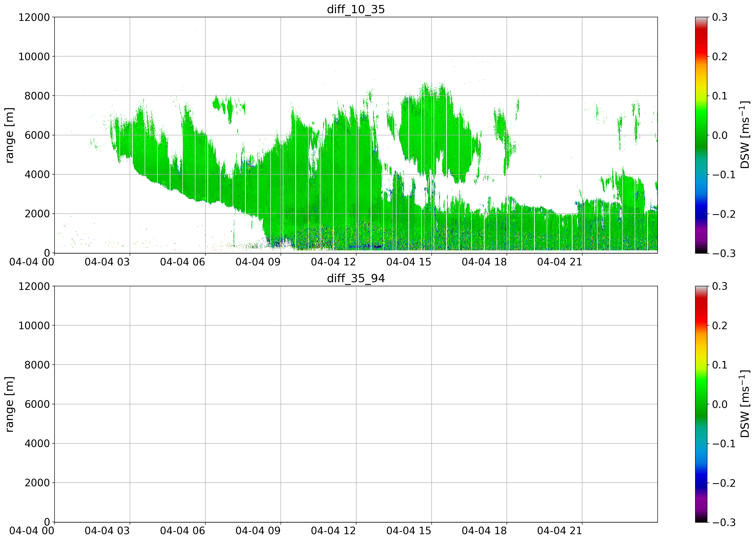Select the "04-04 09" time label under diff_35_94
The height and width of the screenshot is (541, 756).
point(258,531)
